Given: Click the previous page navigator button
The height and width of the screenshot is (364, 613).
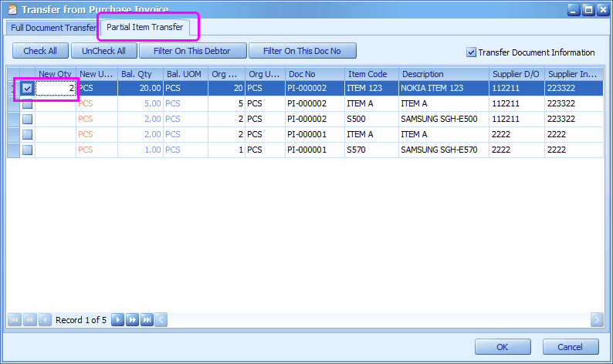Looking at the screenshot, I should [x=29, y=319].
